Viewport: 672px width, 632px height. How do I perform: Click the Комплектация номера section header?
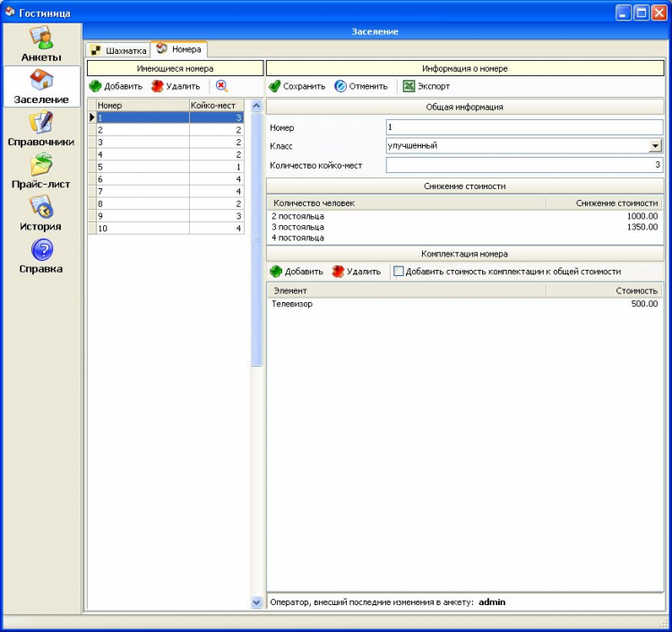(465, 254)
